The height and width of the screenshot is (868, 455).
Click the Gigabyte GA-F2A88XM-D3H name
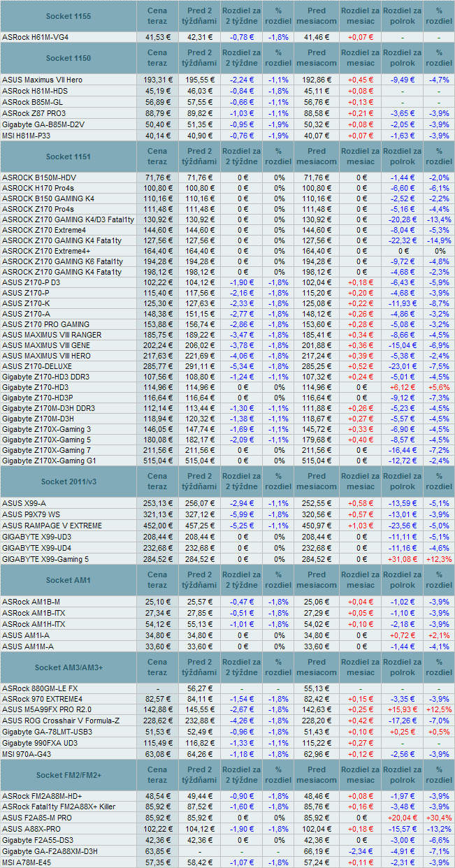[x=50, y=851]
